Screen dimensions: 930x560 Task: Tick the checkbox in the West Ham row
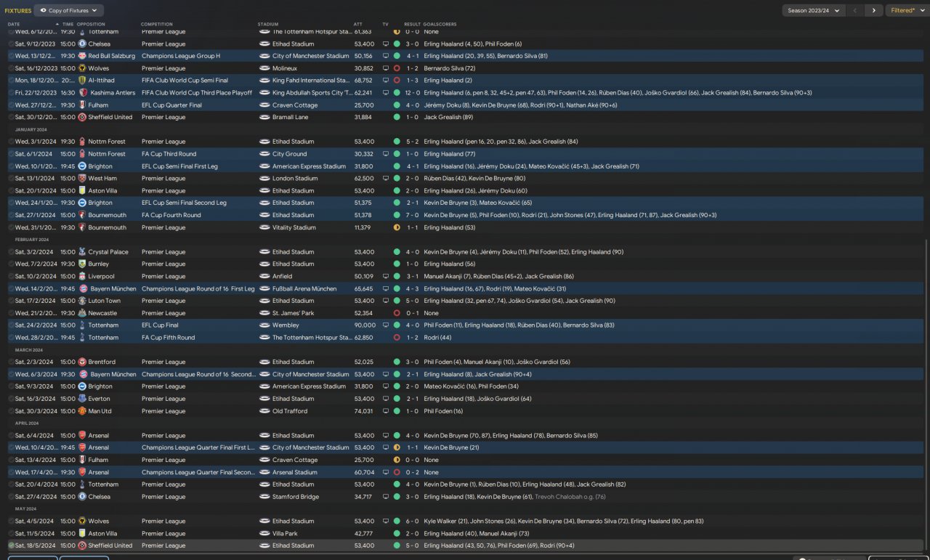coord(12,179)
